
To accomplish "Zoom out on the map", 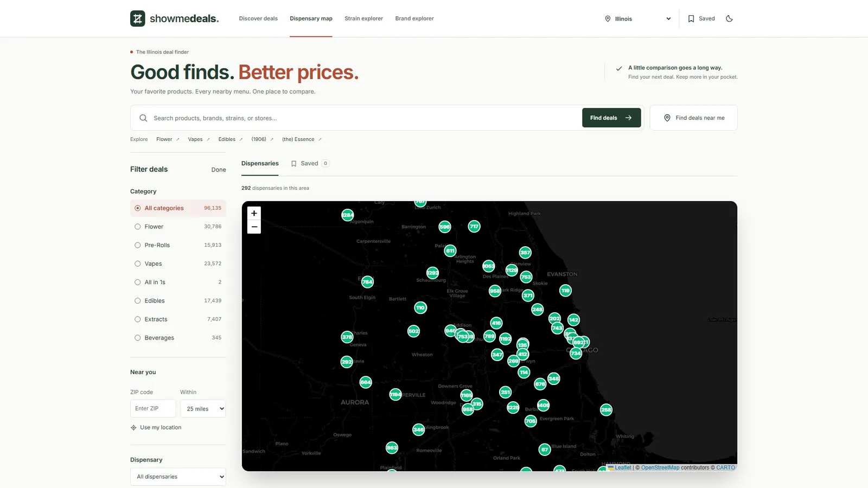I will tap(254, 227).
